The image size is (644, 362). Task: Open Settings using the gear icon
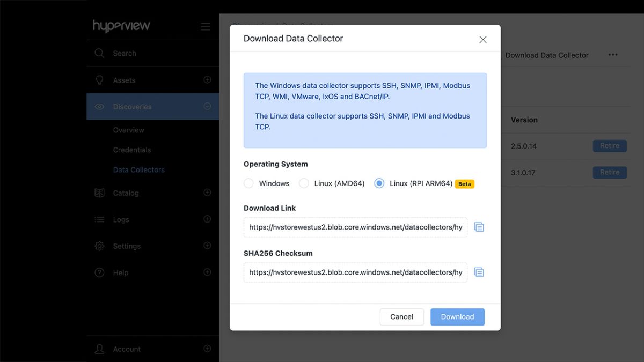(x=99, y=246)
